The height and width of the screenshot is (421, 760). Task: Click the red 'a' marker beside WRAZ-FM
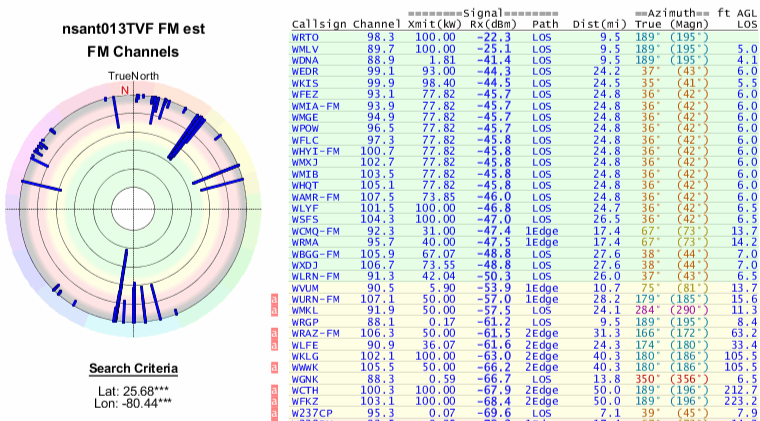click(276, 333)
